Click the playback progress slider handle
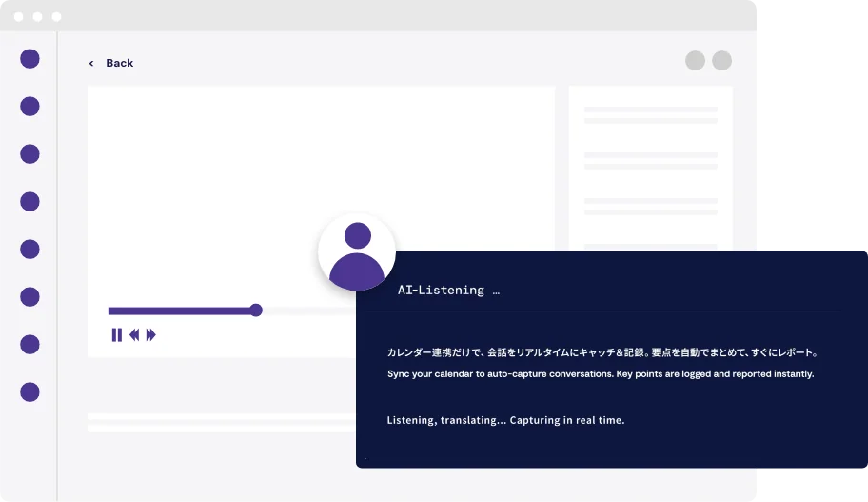The width and height of the screenshot is (868, 502). pos(256,311)
